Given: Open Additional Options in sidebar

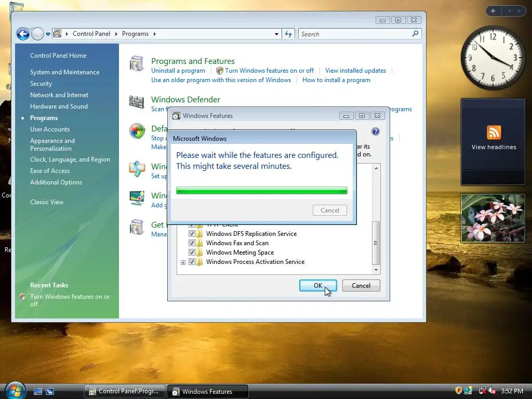Looking at the screenshot, I should pos(56,182).
